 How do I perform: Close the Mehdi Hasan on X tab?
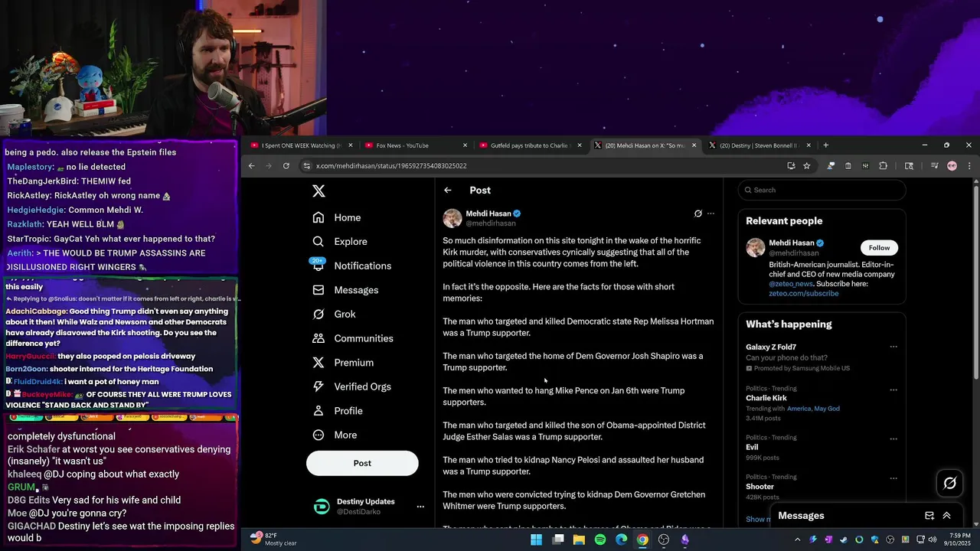click(694, 145)
